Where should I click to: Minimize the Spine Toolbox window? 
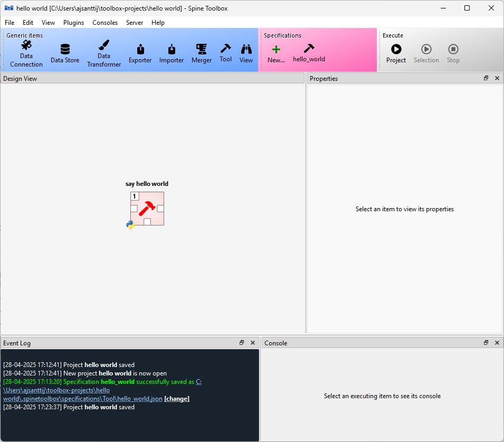click(x=443, y=8)
